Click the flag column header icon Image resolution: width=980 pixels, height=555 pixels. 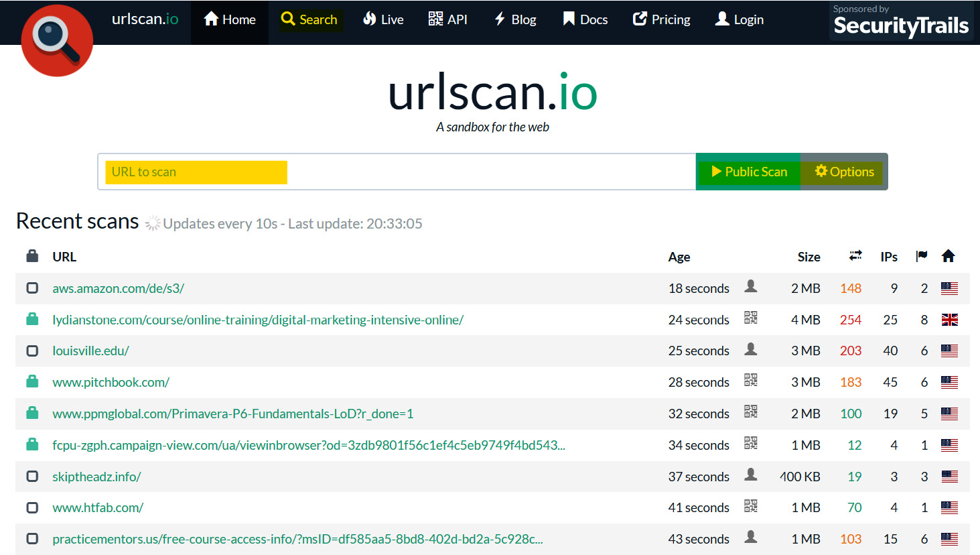point(922,255)
